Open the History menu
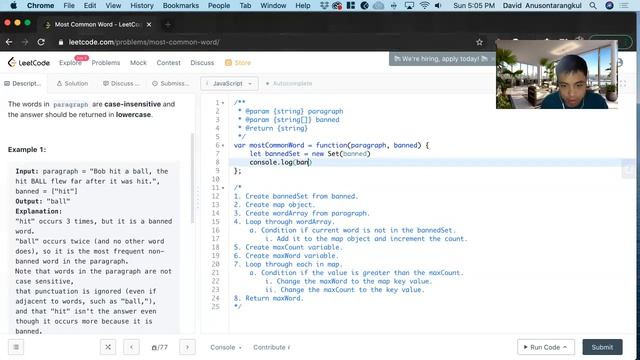This screenshot has width=640, height=360. coord(142,5)
